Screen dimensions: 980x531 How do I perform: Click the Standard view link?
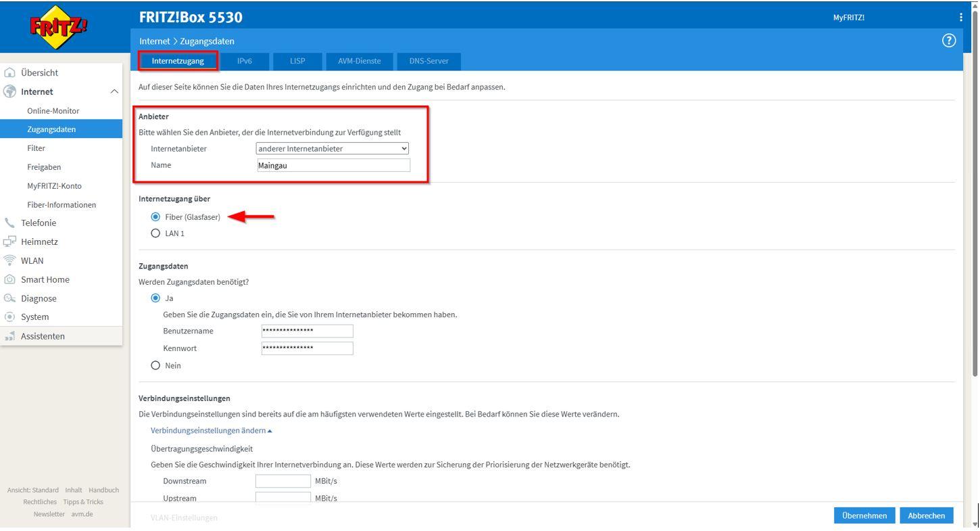coord(34,490)
